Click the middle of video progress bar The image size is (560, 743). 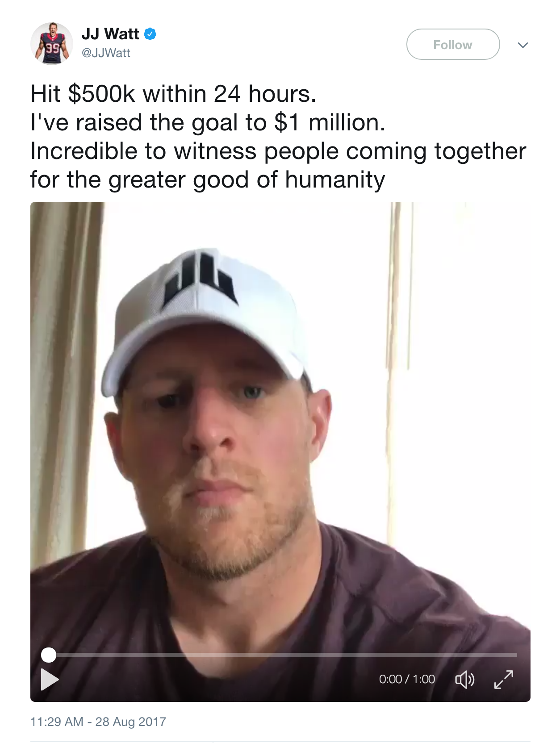[x=283, y=655]
